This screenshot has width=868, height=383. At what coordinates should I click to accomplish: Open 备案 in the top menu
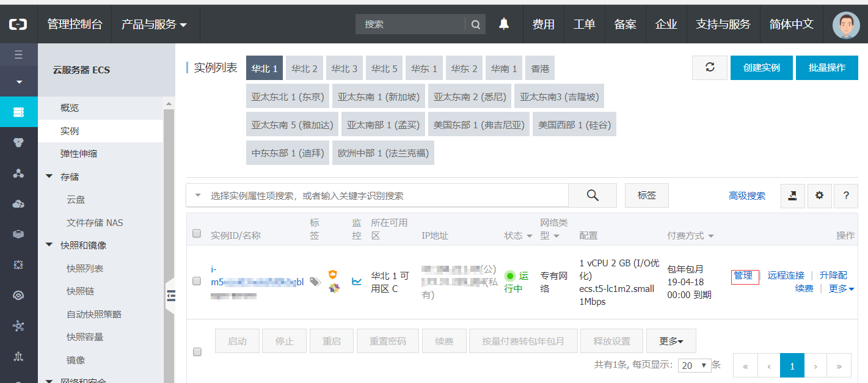[x=625, y=24]
